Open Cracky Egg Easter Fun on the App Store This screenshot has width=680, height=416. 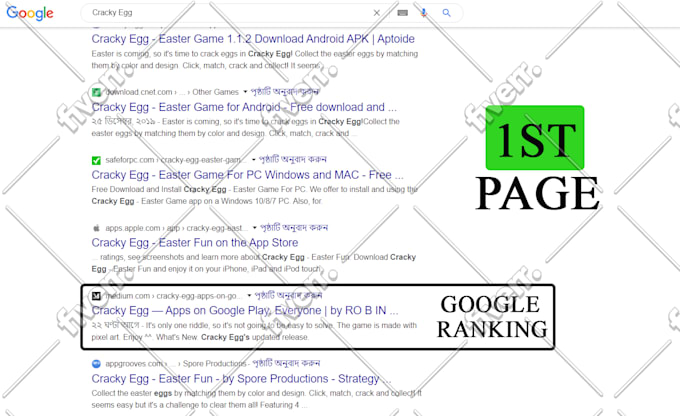[195, 242]
